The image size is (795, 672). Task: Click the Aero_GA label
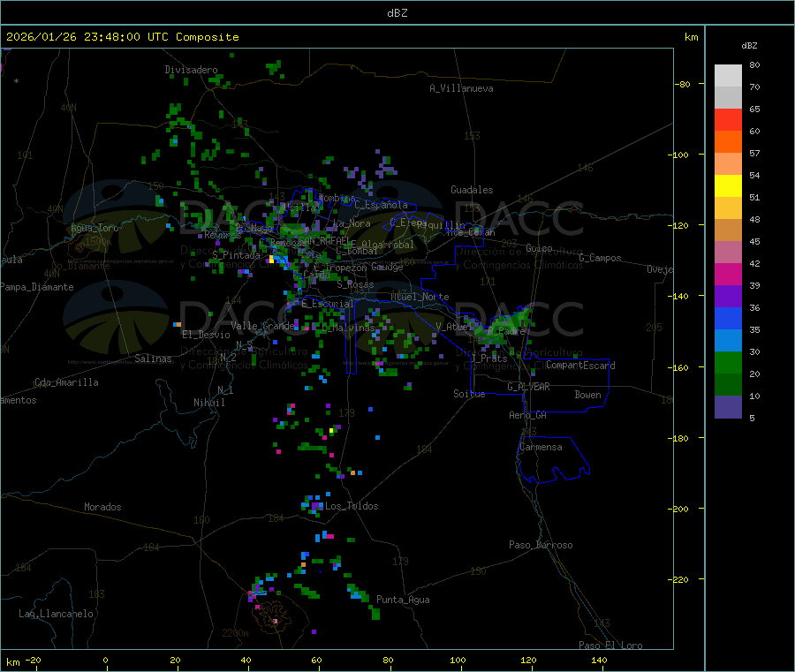click(x=527, y=415)
